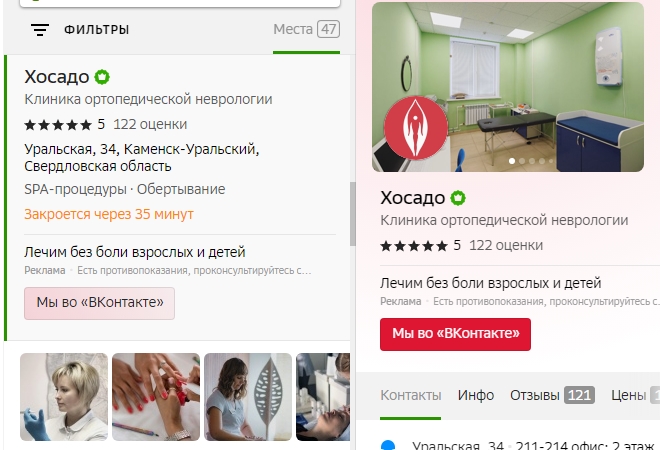The height and width of the screenshot is (450, 660).
Task: Click the clinic room photo
Action: click(508, 87)
